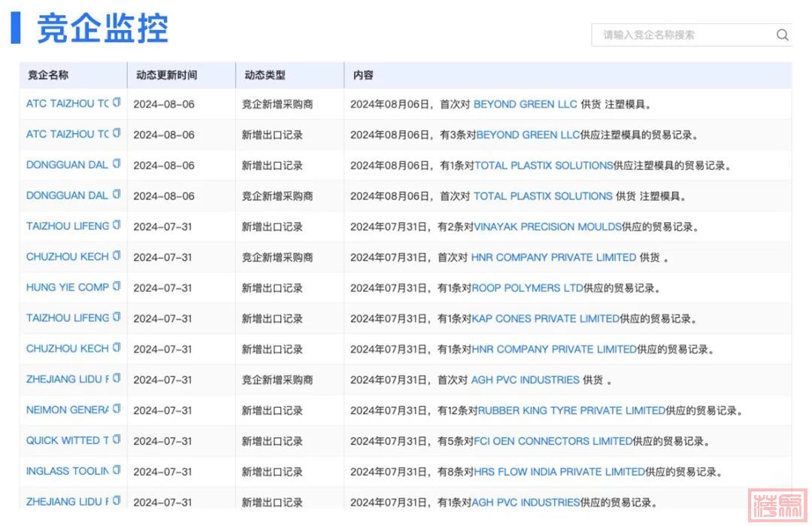Open BEYOND GREEN LLC link in 有3条对 row
The image size is (812, 526).
click(528, 135)
